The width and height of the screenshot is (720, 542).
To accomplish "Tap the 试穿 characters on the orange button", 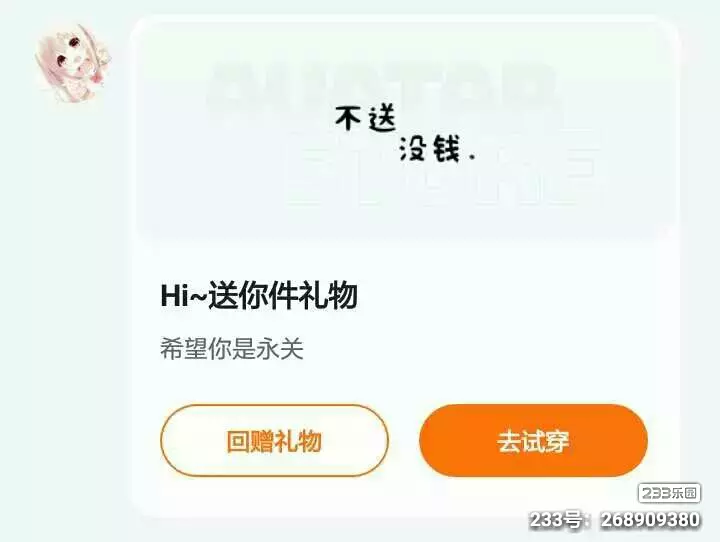I will 545,441.
